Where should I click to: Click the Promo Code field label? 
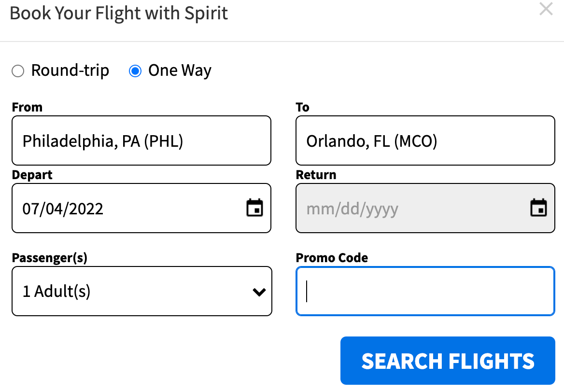[332, 258]
